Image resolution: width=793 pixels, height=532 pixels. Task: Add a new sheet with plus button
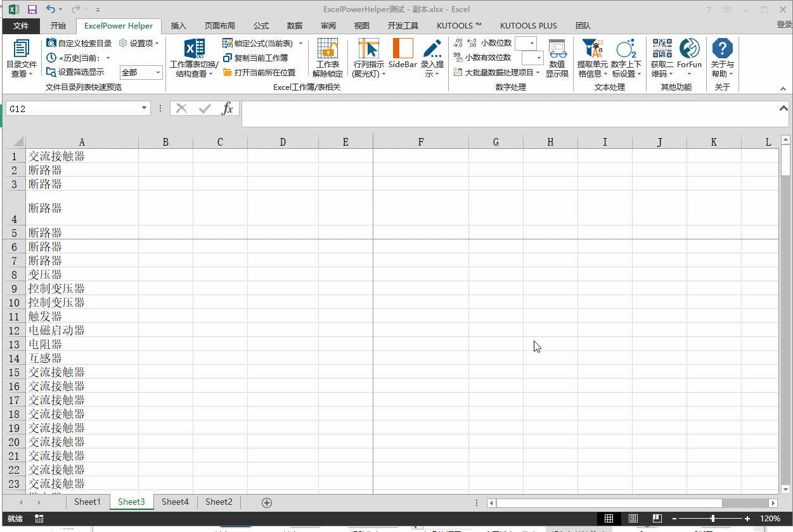(267, 502)
